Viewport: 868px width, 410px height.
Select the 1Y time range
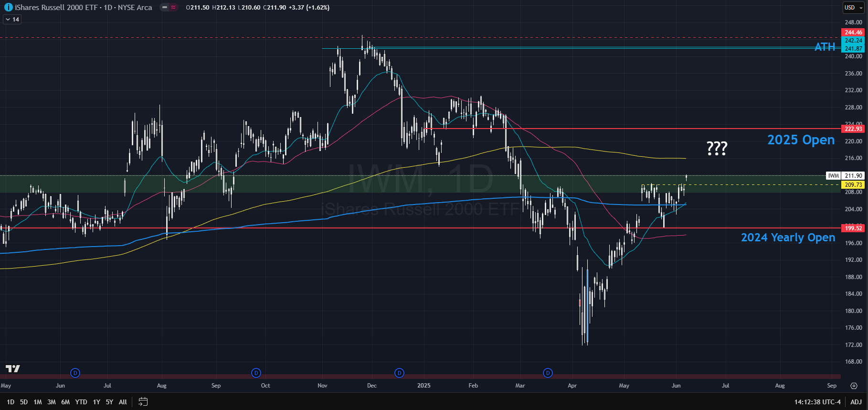96,402
